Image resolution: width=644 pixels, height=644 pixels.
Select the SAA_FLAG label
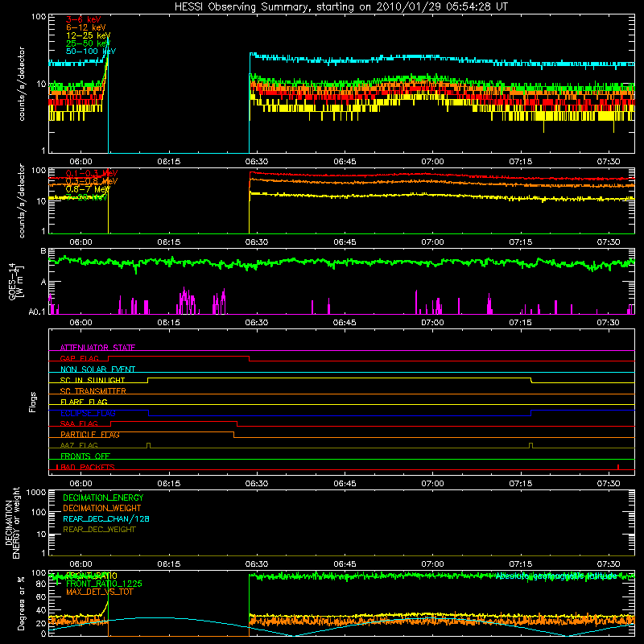(x=79, y=423)
